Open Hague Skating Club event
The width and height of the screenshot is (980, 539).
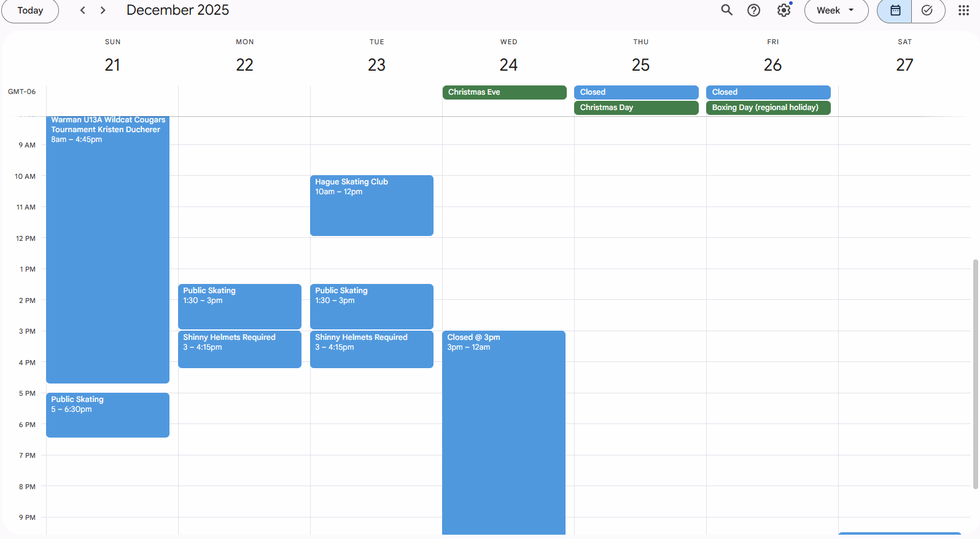[x=371, y=205]
